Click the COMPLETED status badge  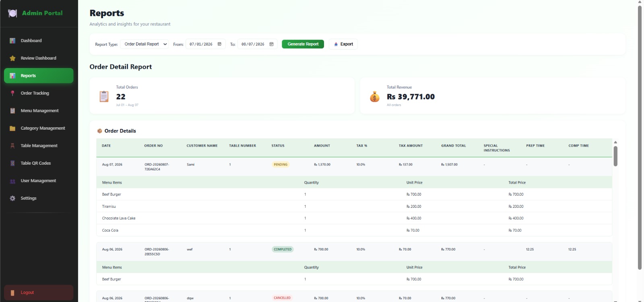283,250
